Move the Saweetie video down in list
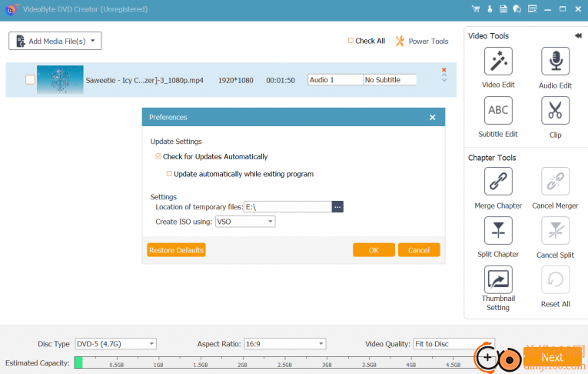Viewport: 588px width, 374px height. (x=444, y=80)
